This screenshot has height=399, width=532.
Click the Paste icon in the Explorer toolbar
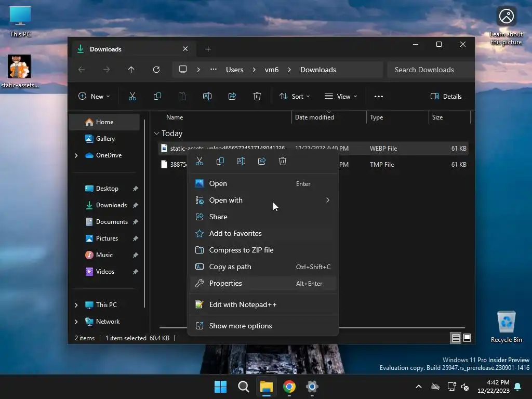(182, 96)
